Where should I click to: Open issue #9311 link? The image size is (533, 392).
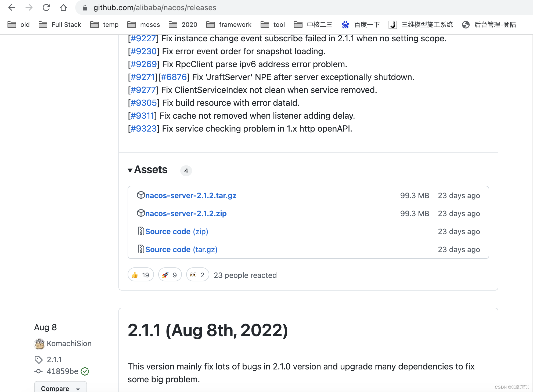tap(142, 116)
